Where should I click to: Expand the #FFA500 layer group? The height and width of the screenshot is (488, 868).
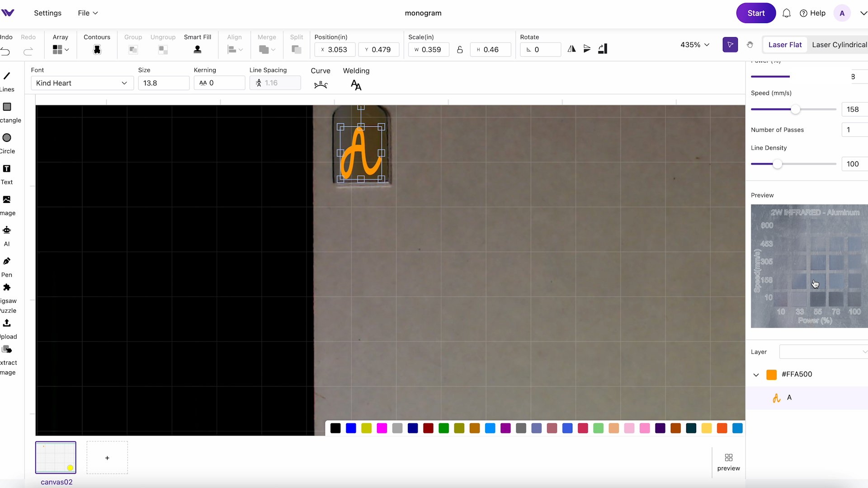[755, 374]
